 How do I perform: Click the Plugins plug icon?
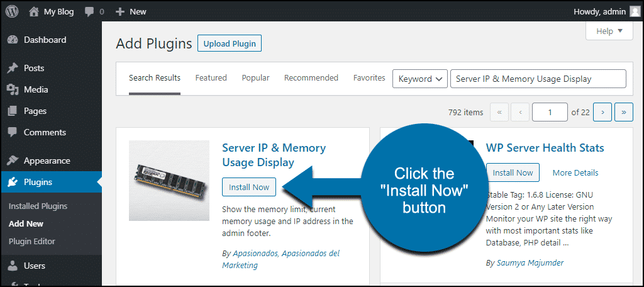tap(13, 182)
